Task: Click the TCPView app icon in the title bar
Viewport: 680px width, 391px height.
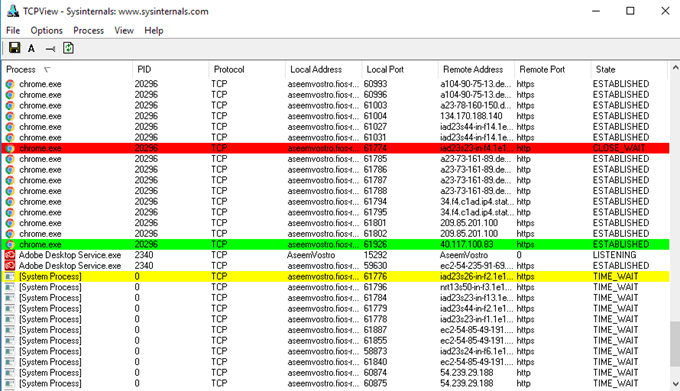Action: pos(13,11)
